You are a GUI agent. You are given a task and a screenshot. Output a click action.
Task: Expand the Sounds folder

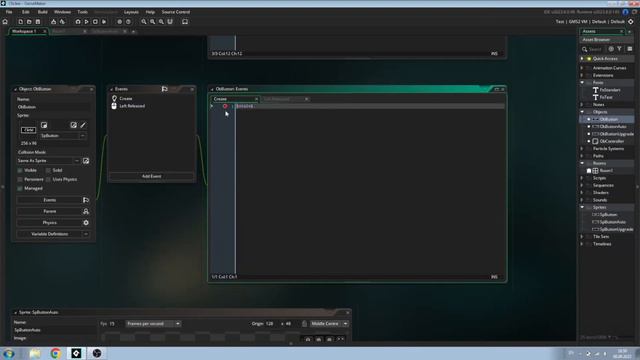click(582, 200)
